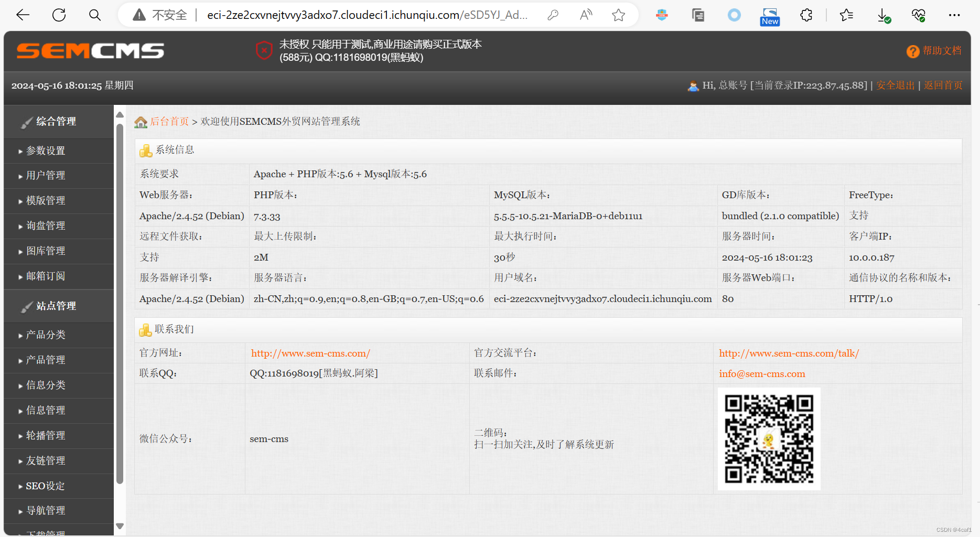Click 安全退出 to log out
980x537 pixels.
click(x=895, y=85)
